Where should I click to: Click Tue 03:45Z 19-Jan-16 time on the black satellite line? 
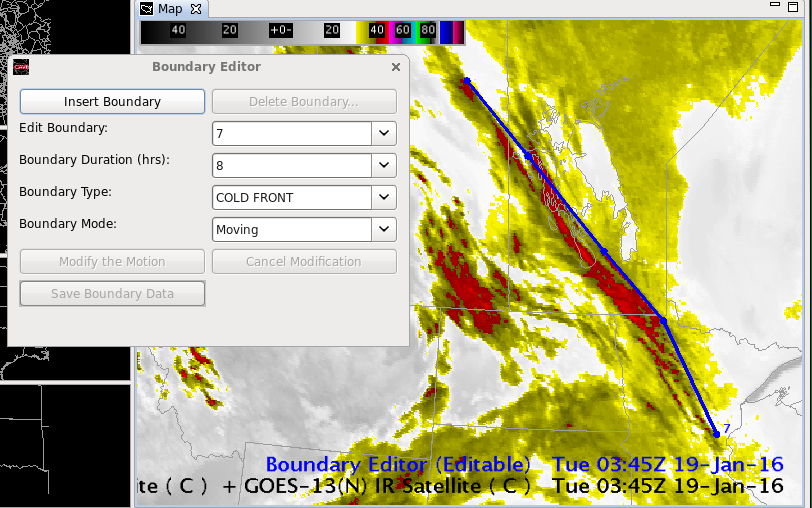(x=668, y=486)
